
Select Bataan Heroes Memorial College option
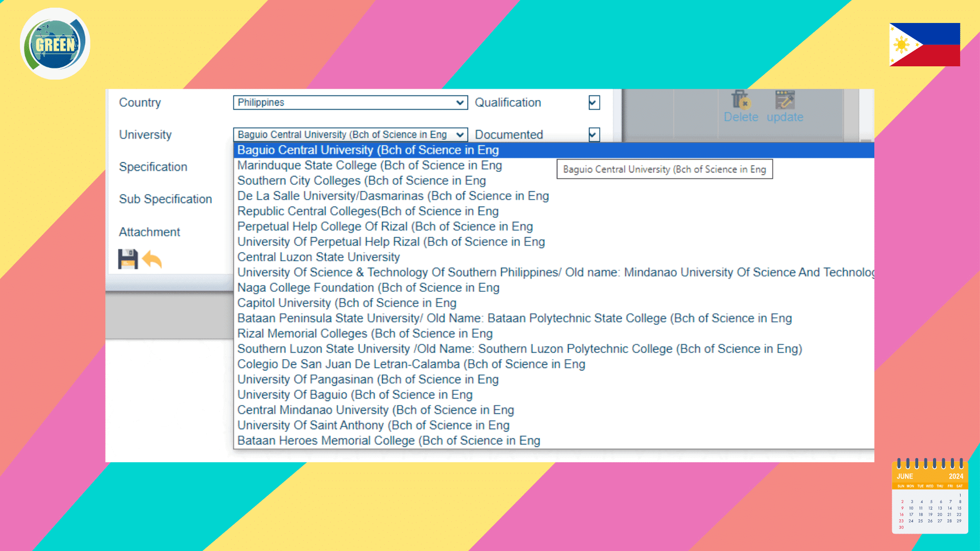point(388,441)
